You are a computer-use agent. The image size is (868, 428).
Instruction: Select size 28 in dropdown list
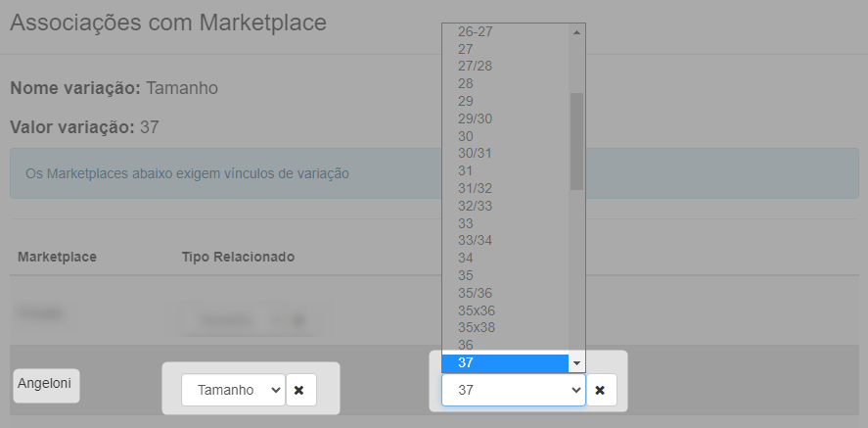[x=504, y=83]
